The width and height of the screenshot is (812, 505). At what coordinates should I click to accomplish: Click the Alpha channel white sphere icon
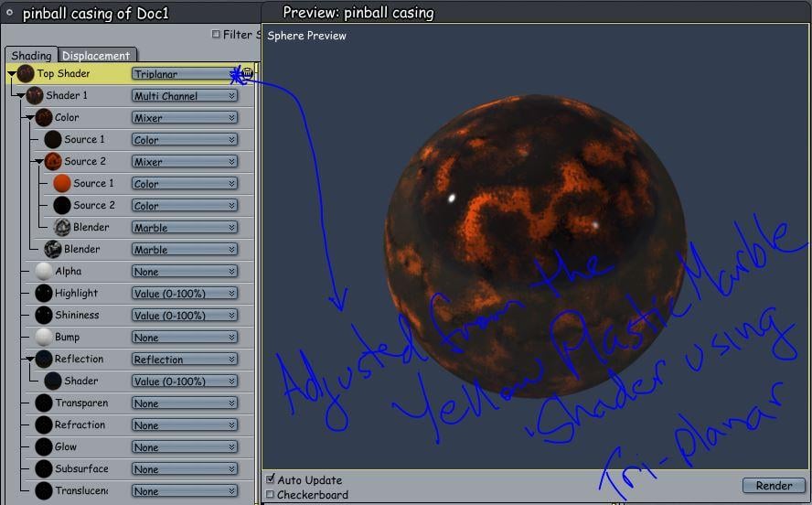click(x=44, y=271)
